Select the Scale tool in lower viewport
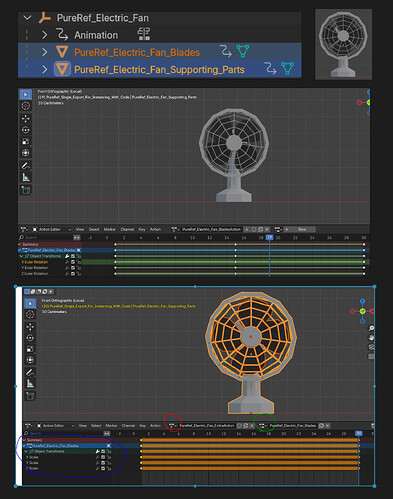 [x=30, y=349]
